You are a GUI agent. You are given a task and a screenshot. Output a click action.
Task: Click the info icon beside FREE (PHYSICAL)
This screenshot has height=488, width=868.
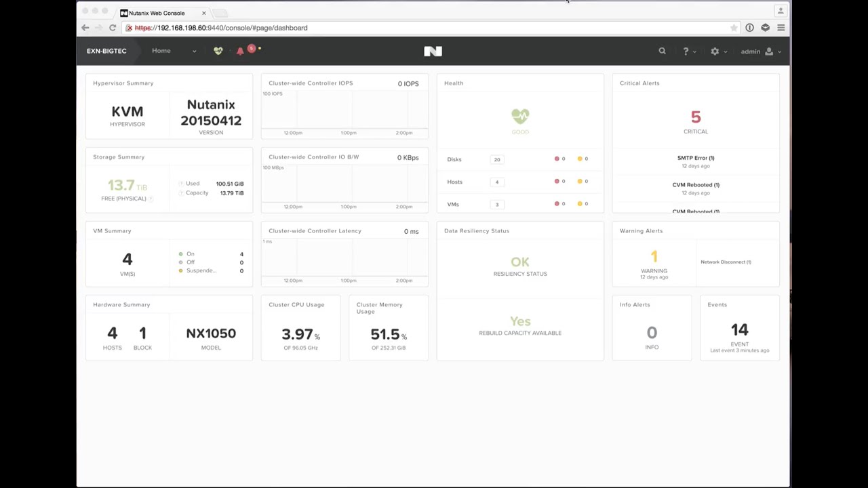click(151, 199)
